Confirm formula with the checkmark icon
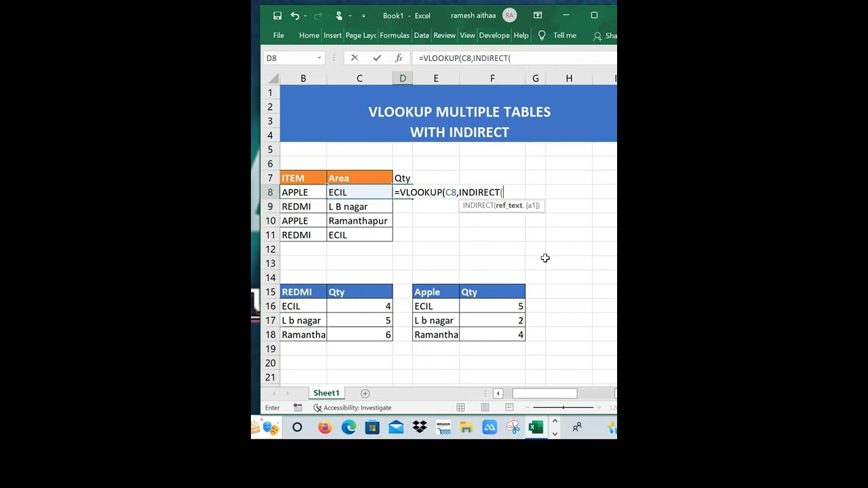Viewport: 868px width, 488px height. coord(377,58)
